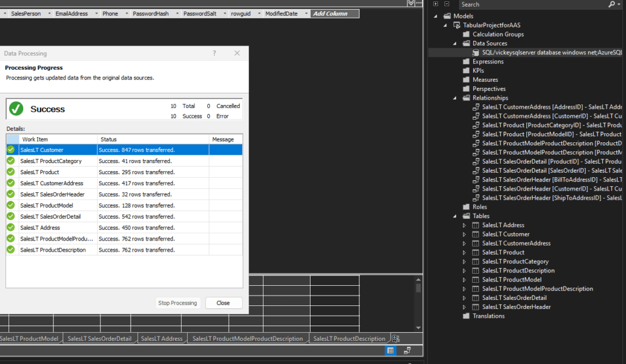Click the grid view icon in status bar
626x364 pixels.
[391, 351]
